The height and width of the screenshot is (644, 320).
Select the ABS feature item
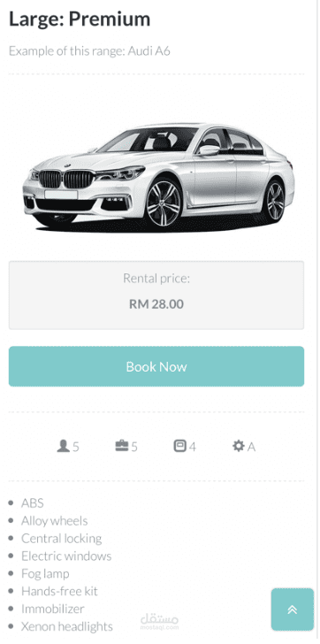(x=33, y=503)
